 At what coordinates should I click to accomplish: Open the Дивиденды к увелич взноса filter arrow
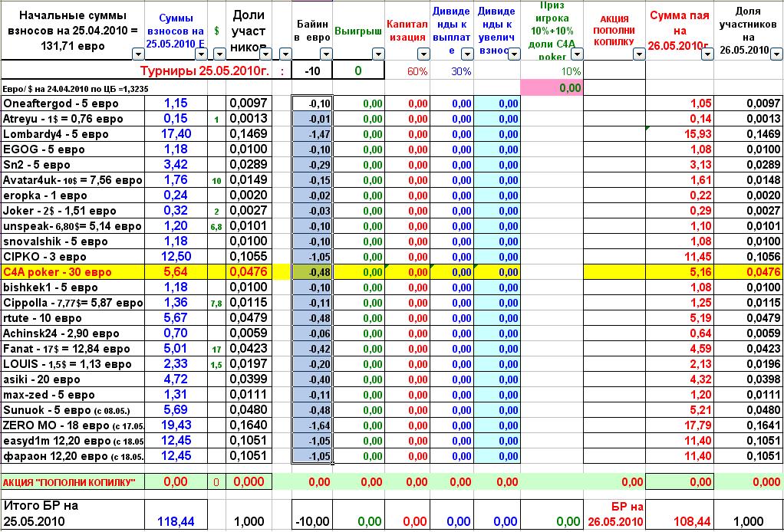click(514, 54)
